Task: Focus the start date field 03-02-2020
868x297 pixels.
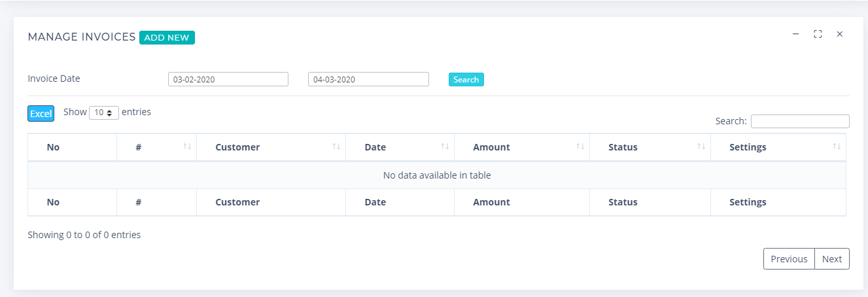Action: [228, 79]
